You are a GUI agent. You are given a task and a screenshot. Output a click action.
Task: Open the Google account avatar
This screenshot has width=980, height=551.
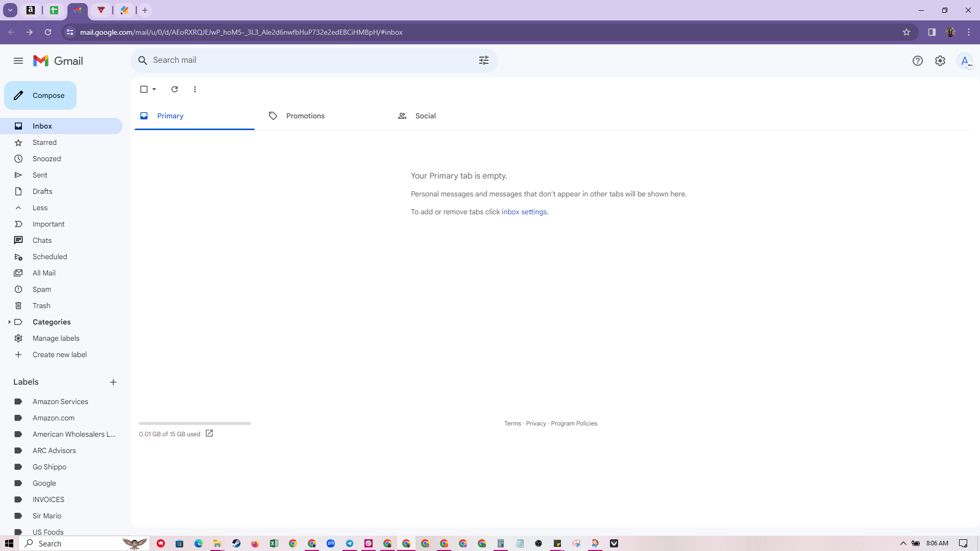(x=965, y=61)
